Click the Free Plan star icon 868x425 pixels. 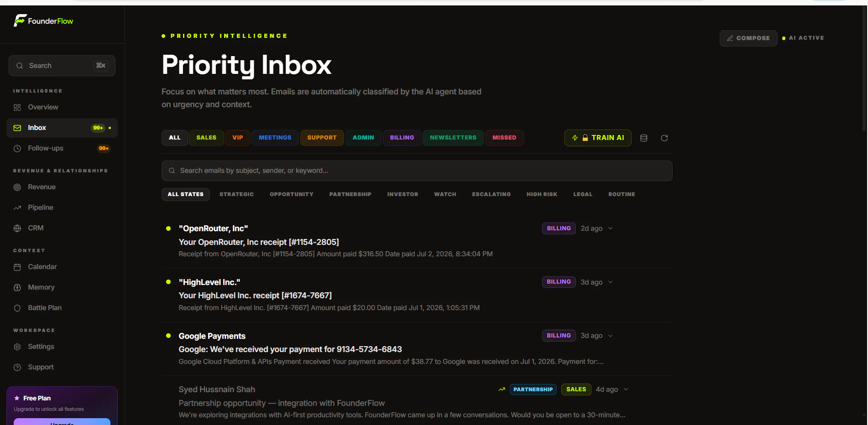click(x=17, y=398)
